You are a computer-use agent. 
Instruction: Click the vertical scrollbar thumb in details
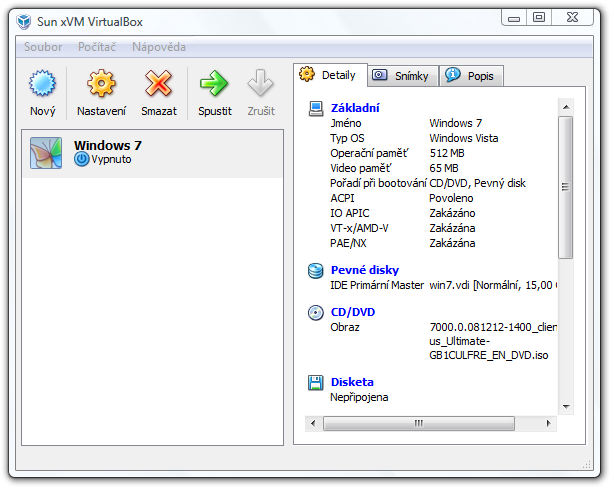point(566,187)
